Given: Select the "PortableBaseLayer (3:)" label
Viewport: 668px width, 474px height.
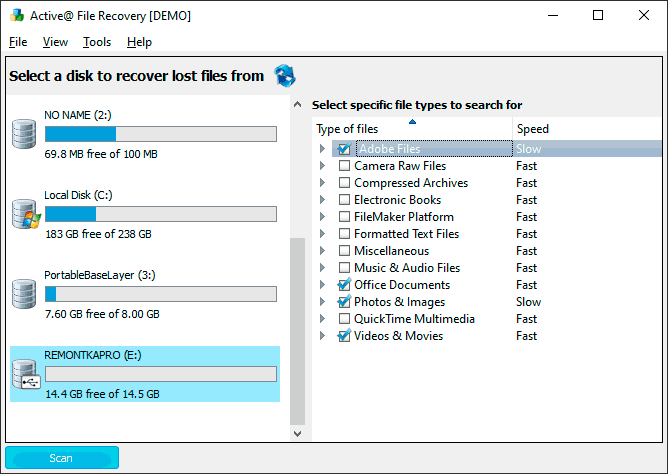Looking at the screenshot, I should tap(100, 275).
